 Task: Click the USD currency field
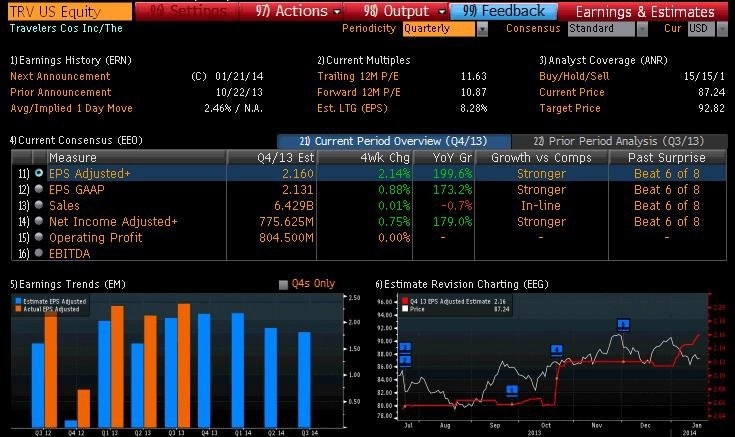(x=701, y=29)
